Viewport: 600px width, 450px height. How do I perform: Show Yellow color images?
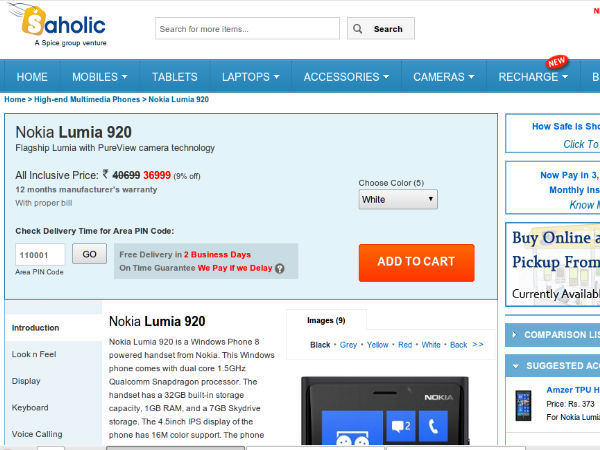pos(378,345)
